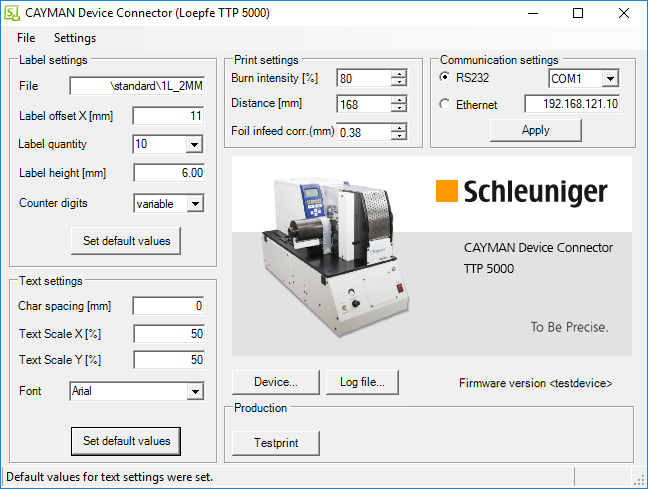This screenshot has height=489, width=648.
Task: Decrease Foil infeed corr. with down arrow
Action: 399,136
